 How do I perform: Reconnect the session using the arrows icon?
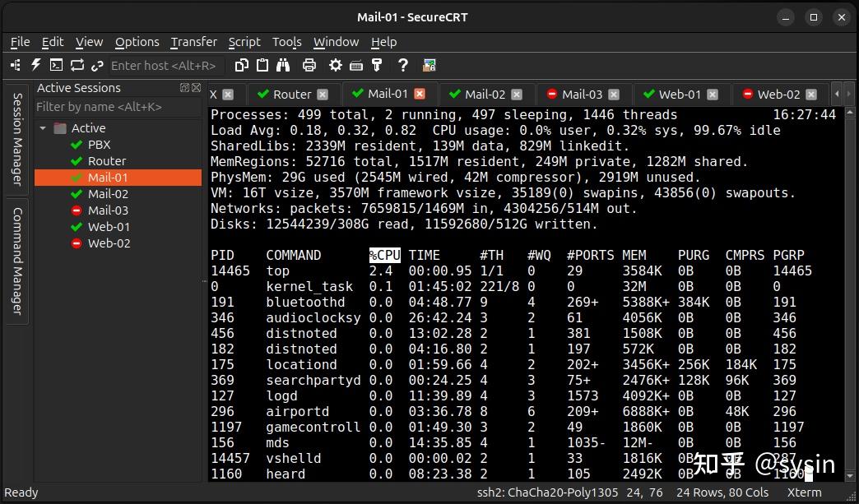(77, 66)
